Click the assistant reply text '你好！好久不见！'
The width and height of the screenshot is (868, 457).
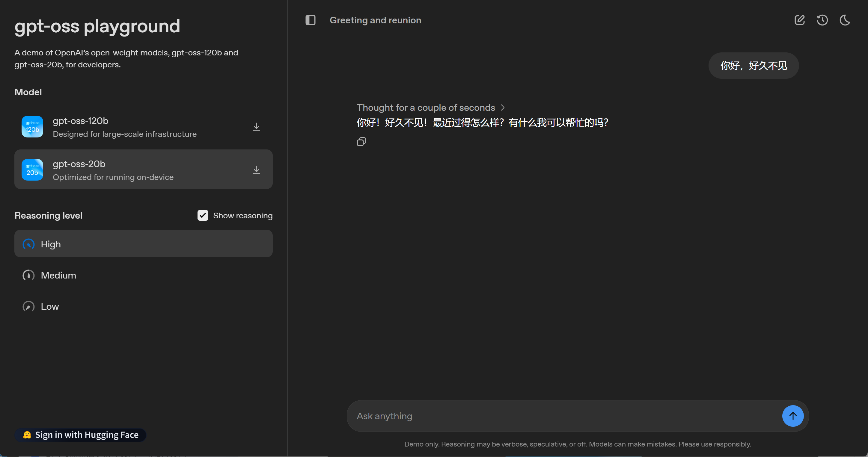click(392, 122)
